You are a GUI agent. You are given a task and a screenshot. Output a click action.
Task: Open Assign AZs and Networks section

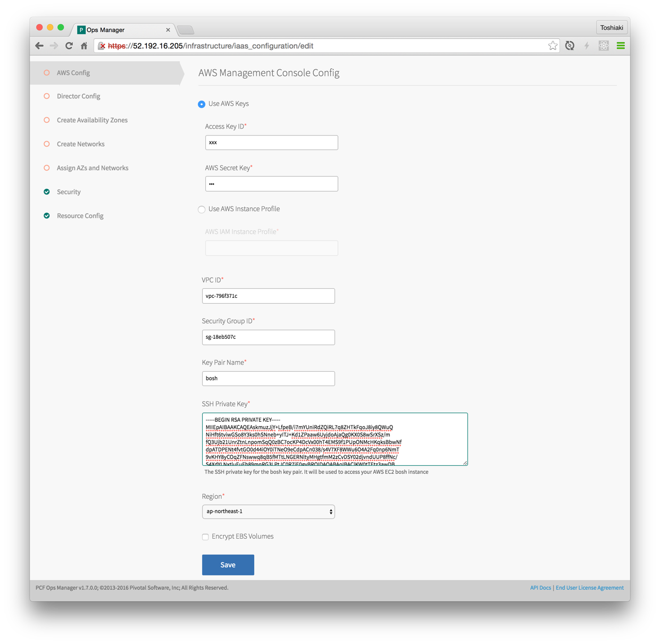(x=93, y=168)
